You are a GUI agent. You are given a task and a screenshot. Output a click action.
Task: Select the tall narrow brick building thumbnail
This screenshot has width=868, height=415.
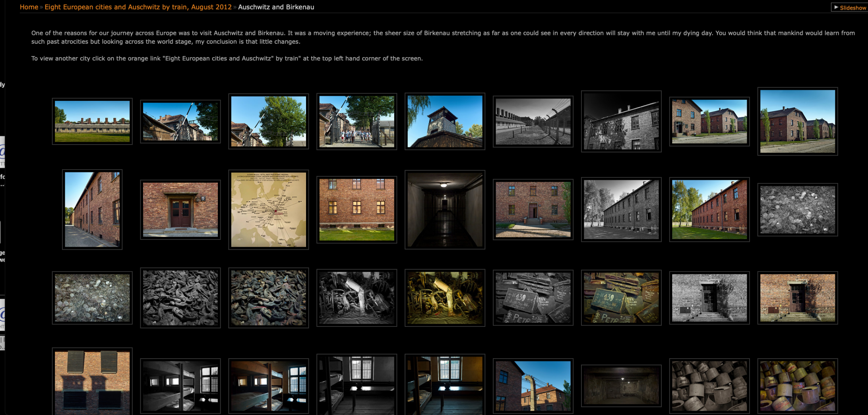click(92, 210)
